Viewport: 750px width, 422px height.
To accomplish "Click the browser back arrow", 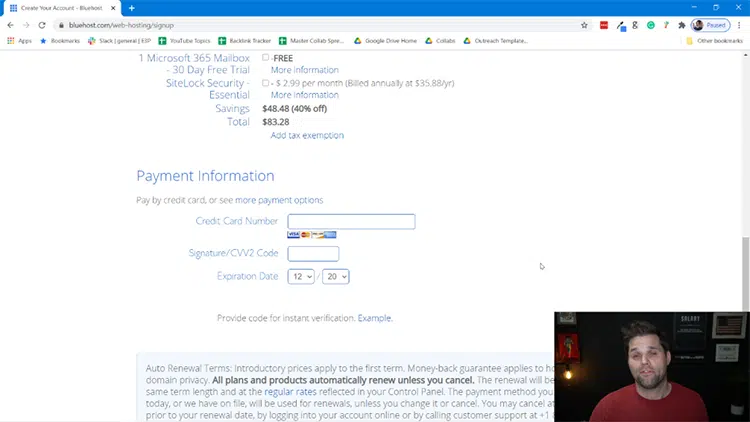I will tap(10, 25).
